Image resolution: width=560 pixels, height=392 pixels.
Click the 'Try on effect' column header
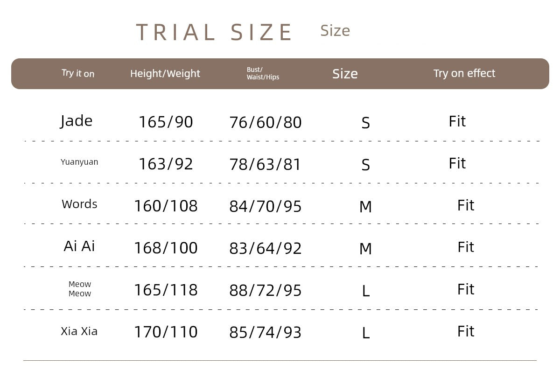click(x=464, y=73)
